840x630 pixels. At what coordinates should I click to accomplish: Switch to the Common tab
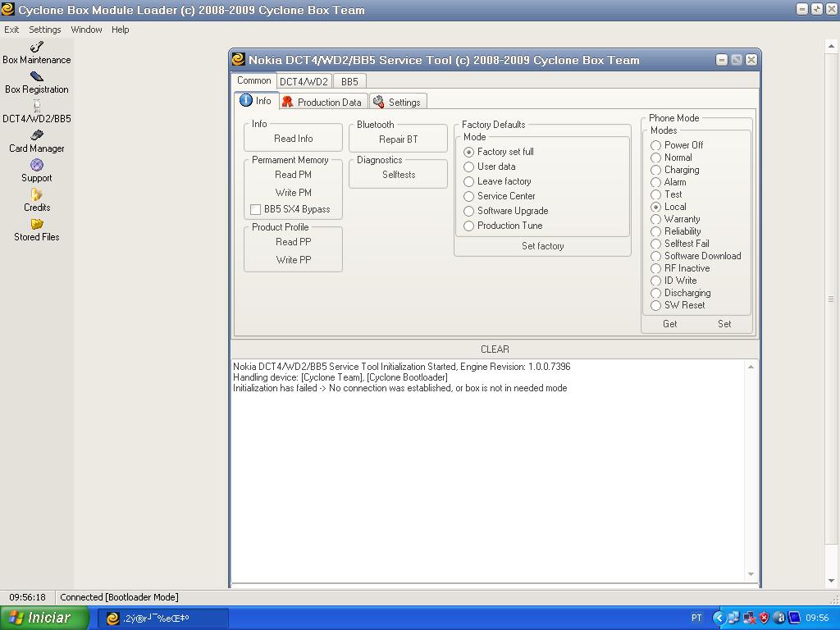tap(254, 80)
